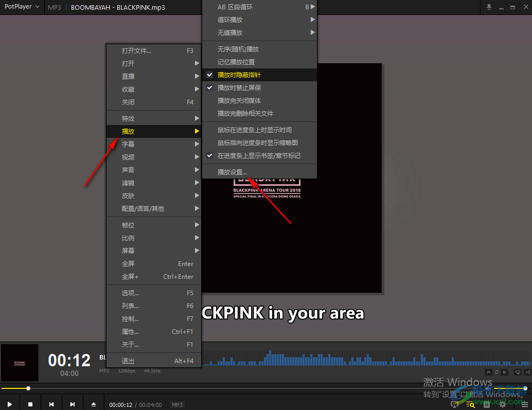The height and width of the screenshot is (410, 532).
Task: Toggle the shuffle playback icon
Action: click(x=527, y=372)
